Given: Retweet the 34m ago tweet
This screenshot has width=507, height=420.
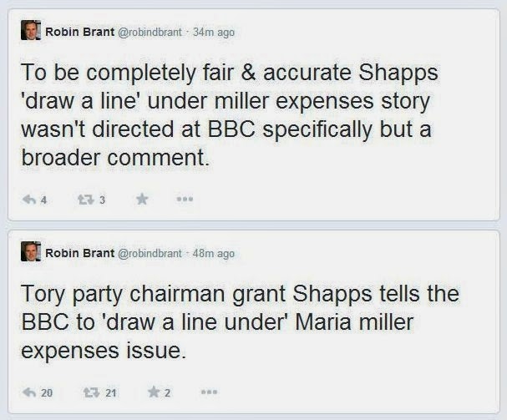Looking at the screenshot, I should click(x=86, y=200).
